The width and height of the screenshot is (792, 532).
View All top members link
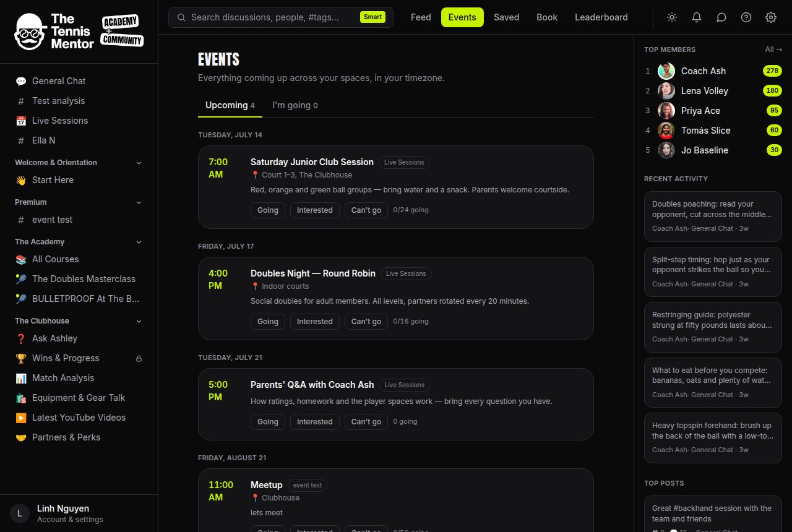(x=773, y=49)
